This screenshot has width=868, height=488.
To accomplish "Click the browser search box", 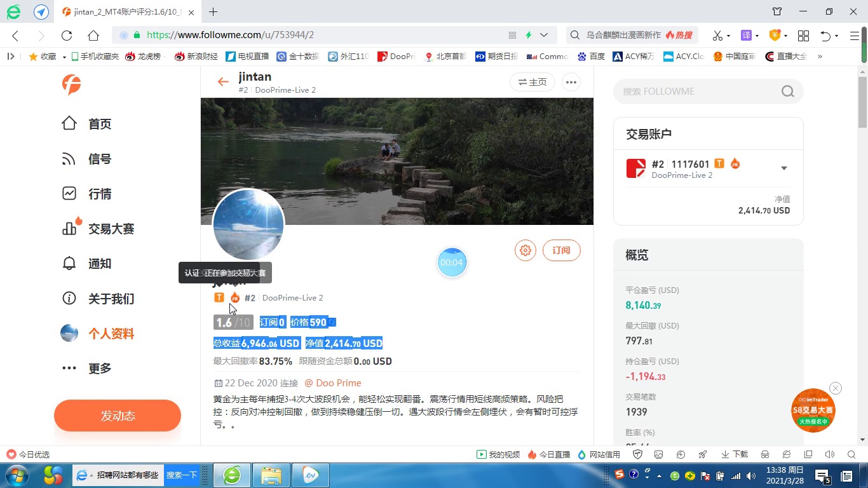I will click(x=632, y=36).
